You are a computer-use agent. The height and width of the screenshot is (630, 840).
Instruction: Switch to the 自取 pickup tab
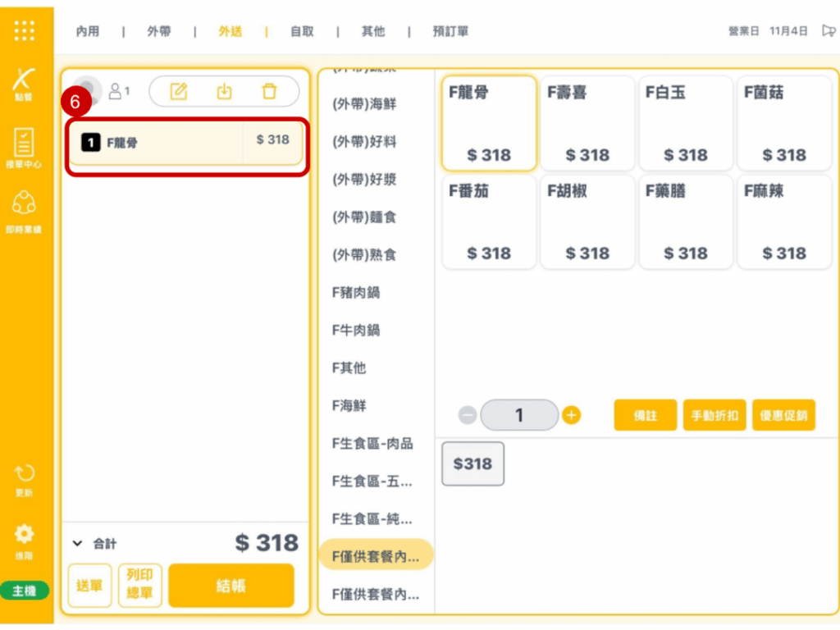click(x=302, y=32)
